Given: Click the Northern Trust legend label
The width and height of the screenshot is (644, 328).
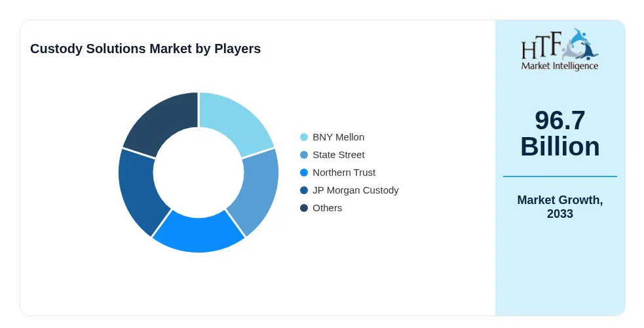Looking at the screenshot, I should [x=344, y=173].
